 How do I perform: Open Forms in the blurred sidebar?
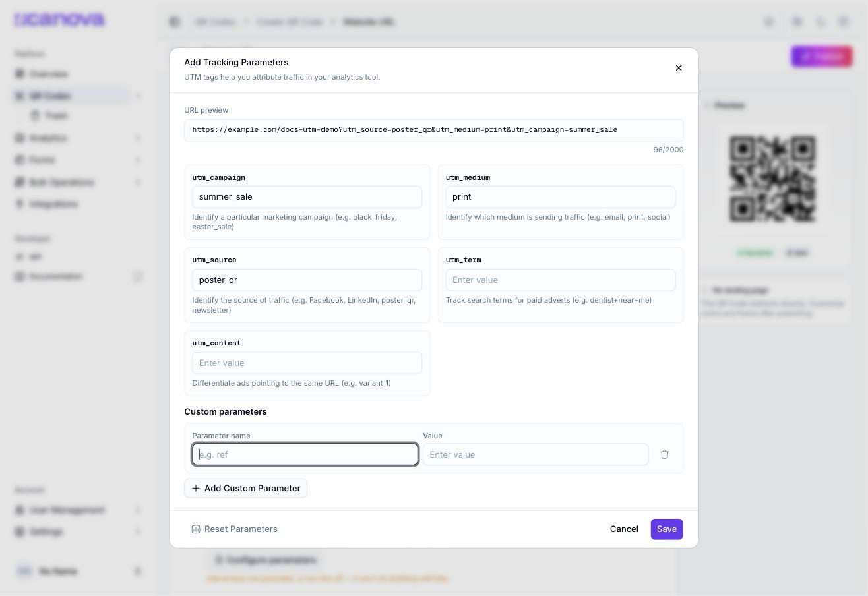pos(42,160)
